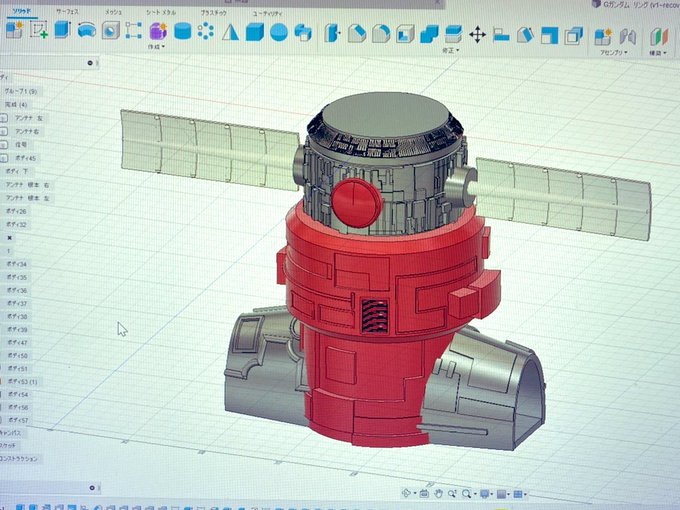Start a new sketch with Create Sketch

click(39, 30)
